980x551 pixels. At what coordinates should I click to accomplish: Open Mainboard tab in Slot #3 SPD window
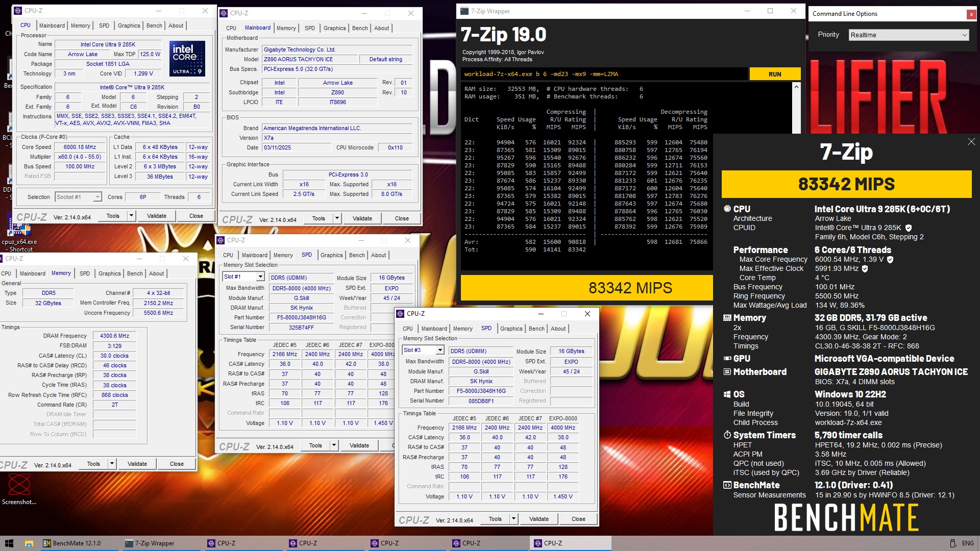pyautogui.click(x=434, y=329)
